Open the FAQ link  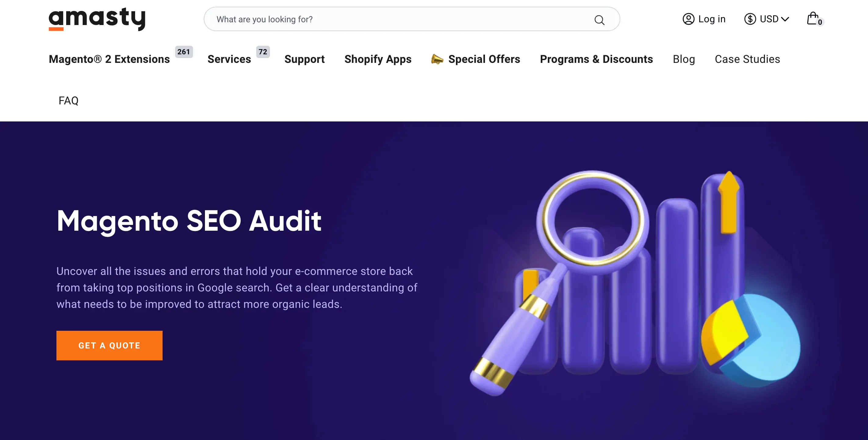pos(68,100)
